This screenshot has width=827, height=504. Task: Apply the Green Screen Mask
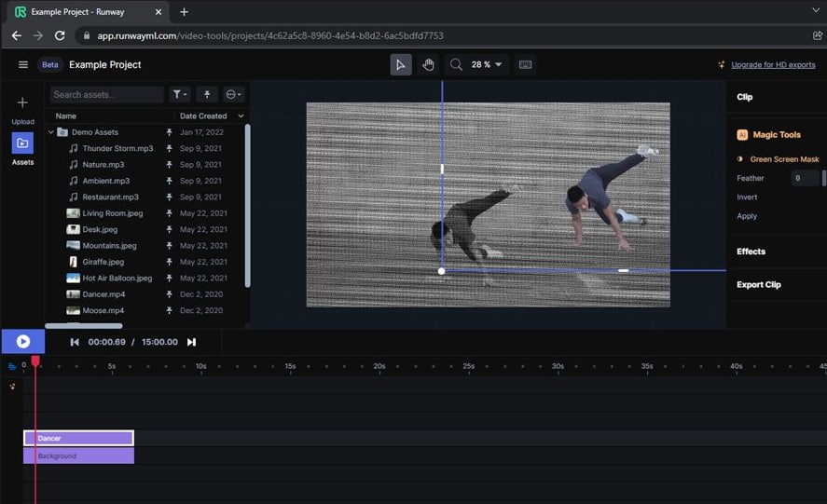pos(747,216)
